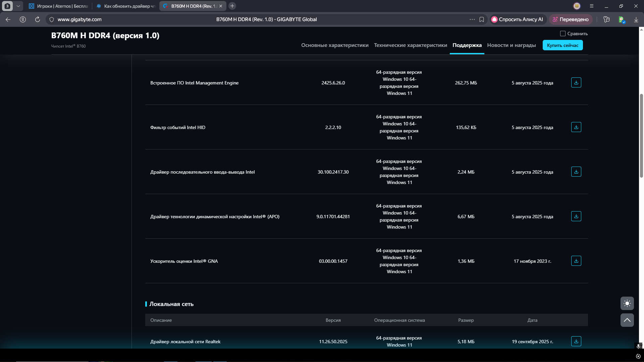The image size is (644, 362).
Task: Download the Intel APO driver
Action: coord(576,216)
